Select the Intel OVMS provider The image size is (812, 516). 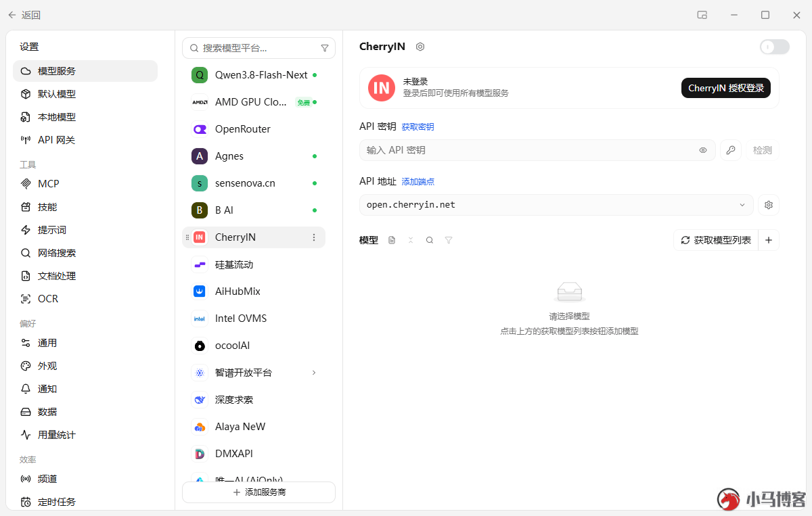click(254, 319)
